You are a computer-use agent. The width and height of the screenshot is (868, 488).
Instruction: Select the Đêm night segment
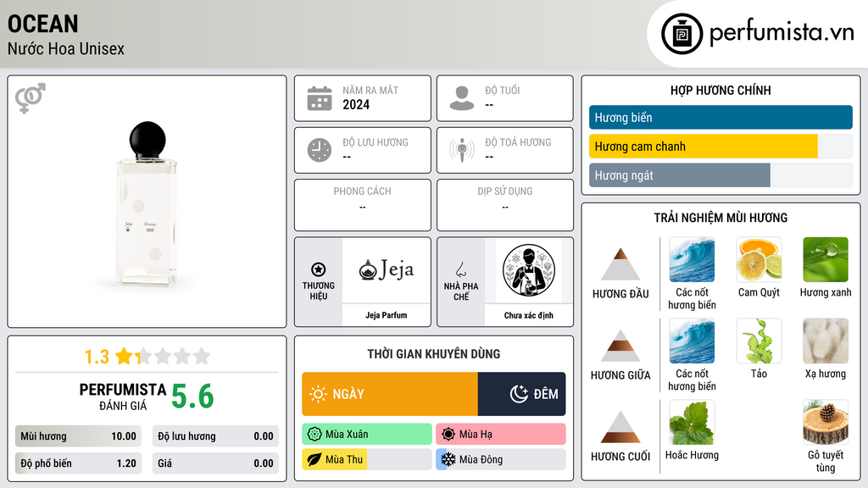pos(521,394)
